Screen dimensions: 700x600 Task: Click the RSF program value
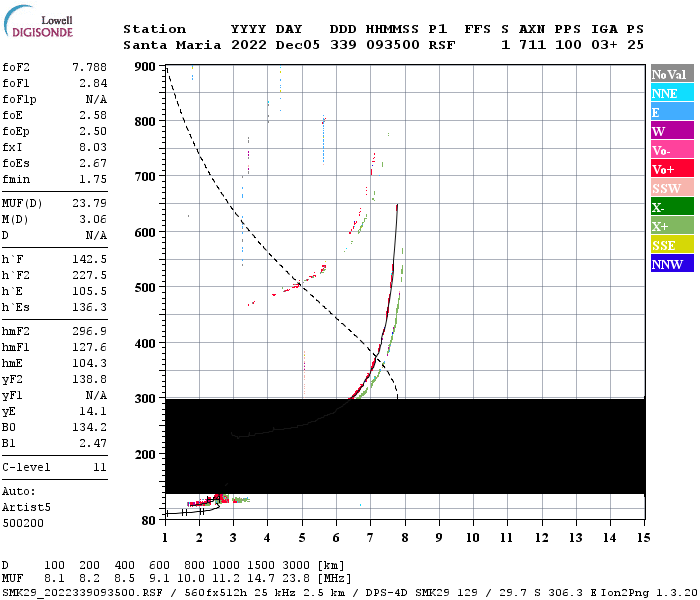coord(442,45)
